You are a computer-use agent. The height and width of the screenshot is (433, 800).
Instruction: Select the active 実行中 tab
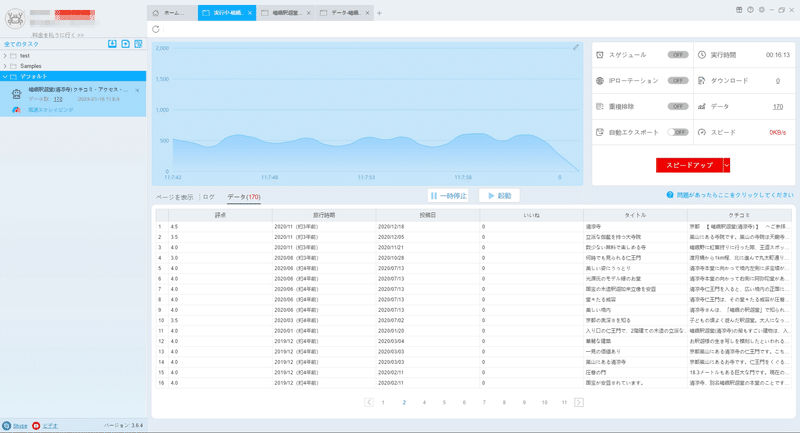pos(227,13)
